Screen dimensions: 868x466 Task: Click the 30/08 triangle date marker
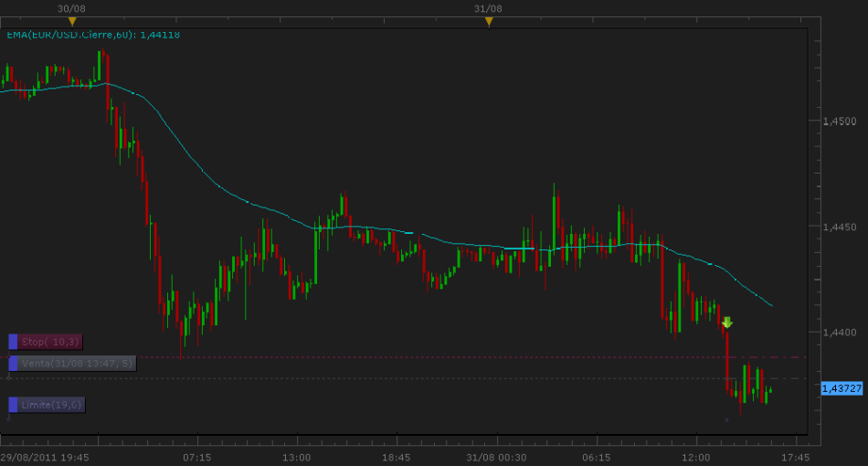(x=72, y=22)
